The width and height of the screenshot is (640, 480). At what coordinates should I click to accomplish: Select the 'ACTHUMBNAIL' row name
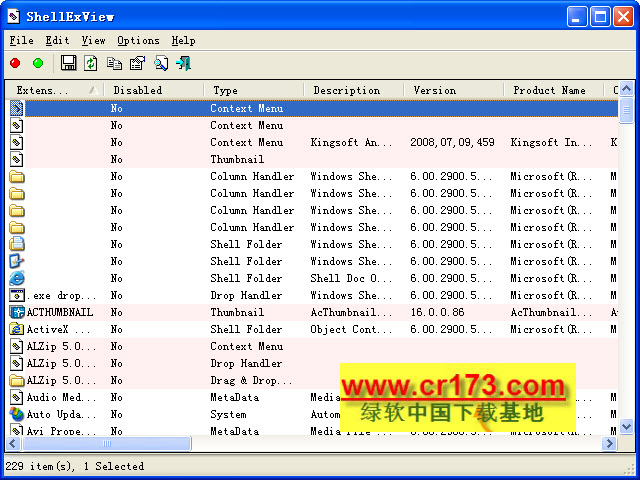coord(60,312)
